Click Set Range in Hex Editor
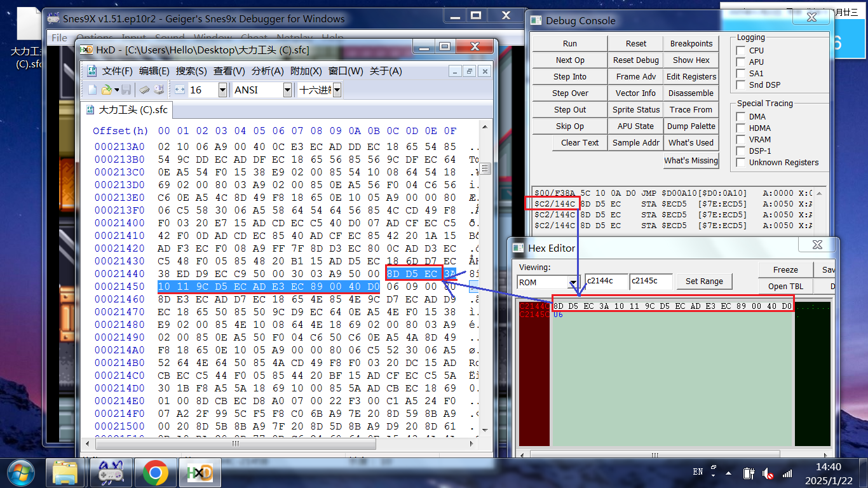868x488 pixels. [704, 281]
